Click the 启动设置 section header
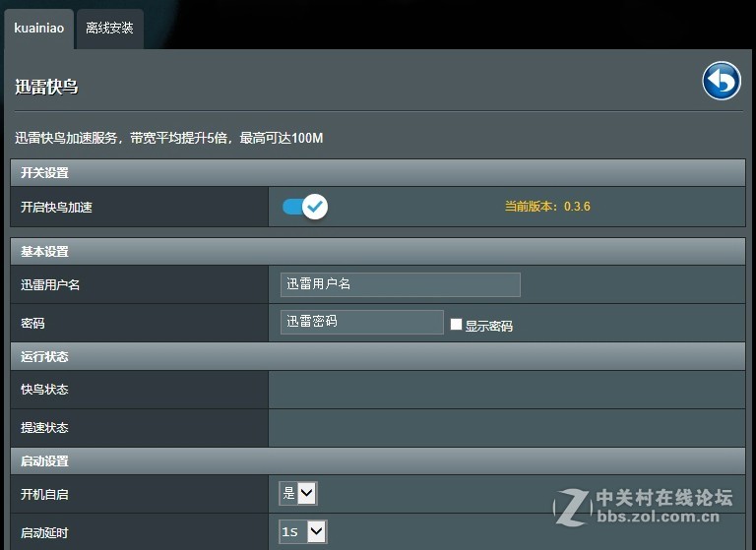 378,460
